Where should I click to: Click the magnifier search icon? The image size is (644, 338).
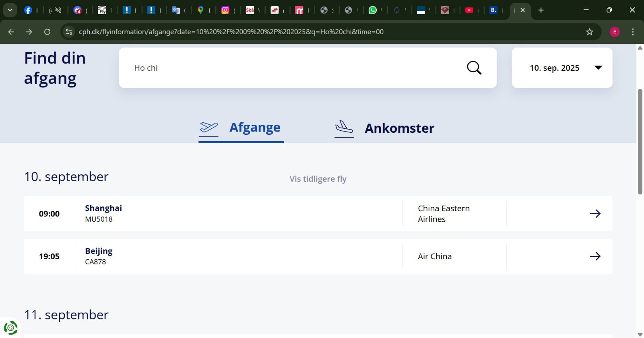[x=474, y=68]
